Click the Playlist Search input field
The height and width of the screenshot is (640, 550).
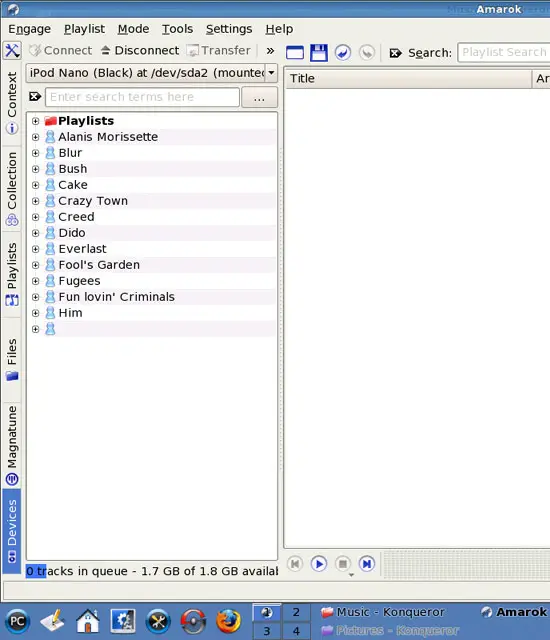[504, 52]
